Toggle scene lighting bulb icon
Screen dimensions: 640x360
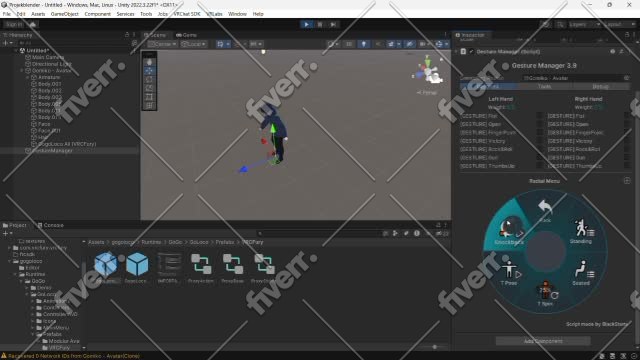pyautogui.click(x=364, y=44)
